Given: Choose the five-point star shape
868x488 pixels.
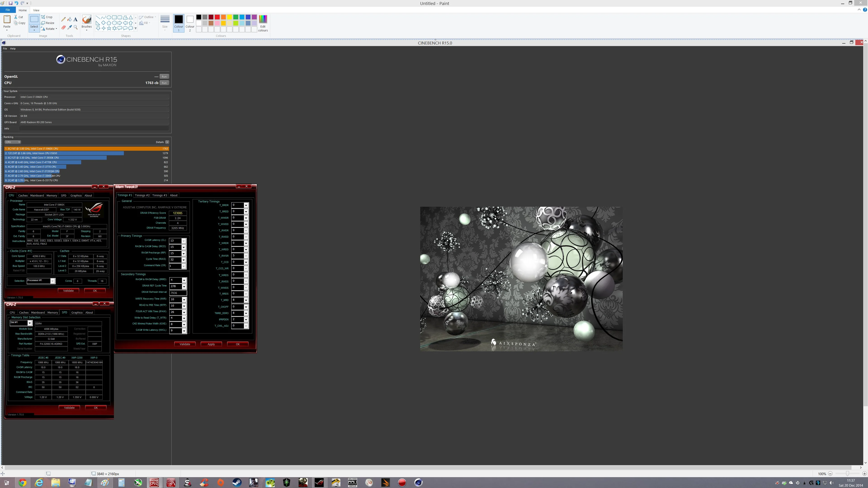Looking at the screenshot, I should [109, 28].
